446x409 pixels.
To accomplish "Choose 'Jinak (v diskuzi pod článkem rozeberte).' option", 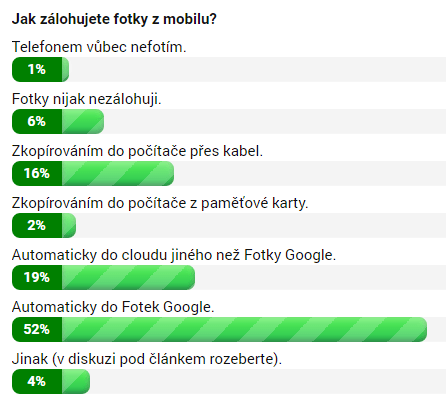I will pos(147,359).
